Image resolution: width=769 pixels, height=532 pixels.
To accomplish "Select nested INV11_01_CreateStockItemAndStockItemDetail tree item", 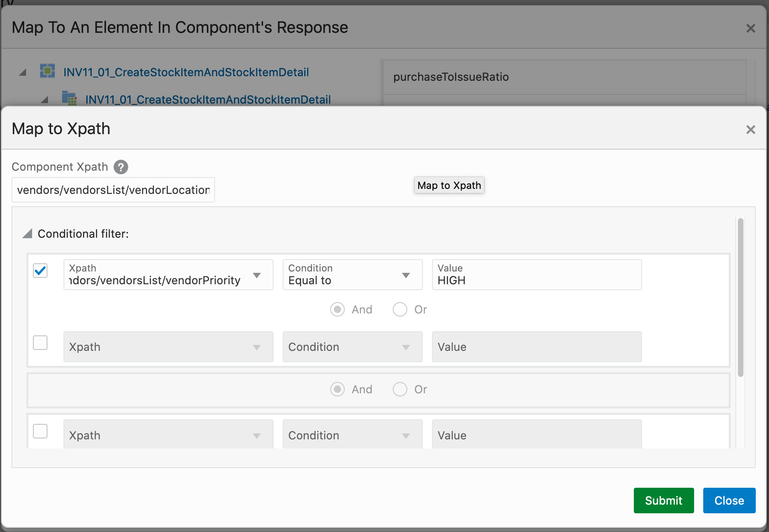I will [208, 99].
